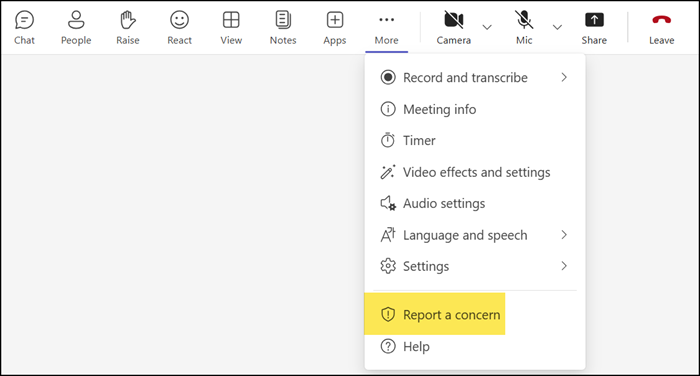Click the report concern shield icon
The image size is (700, 376).
point(388,314)
